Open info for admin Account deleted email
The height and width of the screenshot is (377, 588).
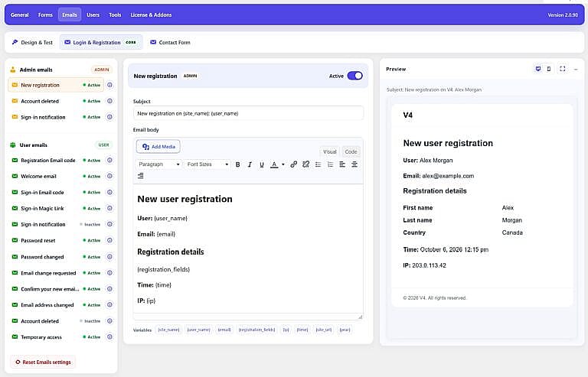pos(109,101)
